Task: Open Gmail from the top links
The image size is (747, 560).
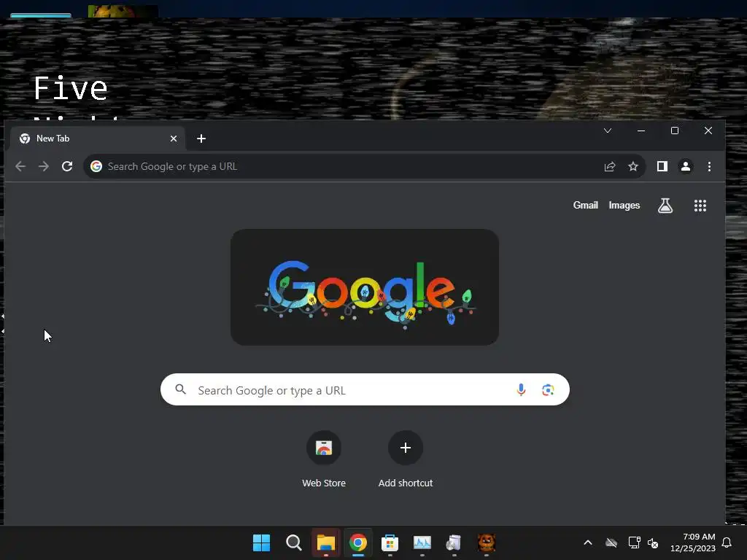Action: click(x=586, y=205)
